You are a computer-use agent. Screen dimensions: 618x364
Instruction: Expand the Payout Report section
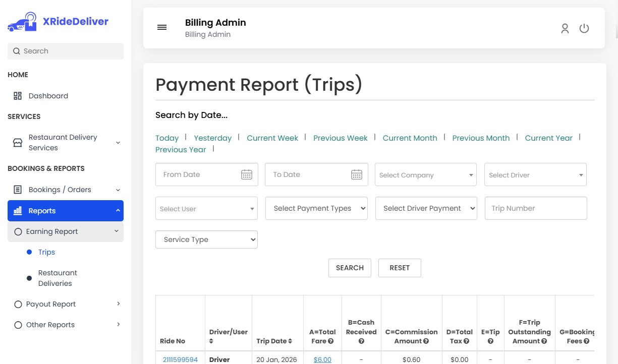click(x=50, y=304)
